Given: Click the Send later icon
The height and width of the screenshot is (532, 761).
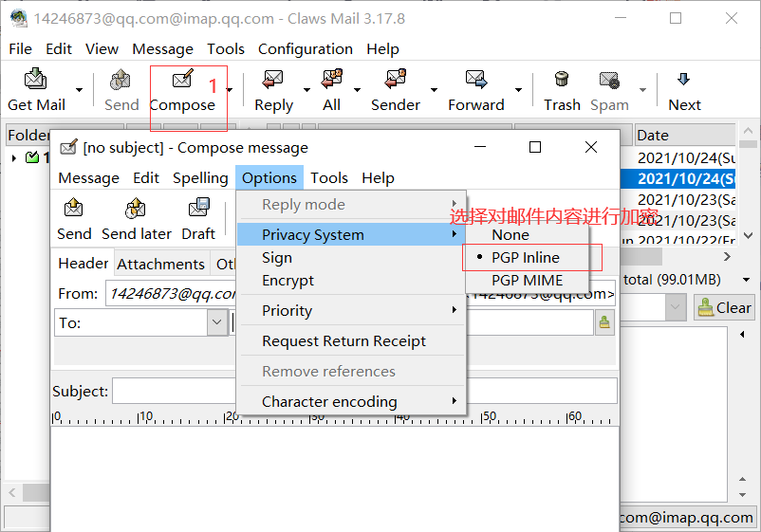Looking at the screenshot, I should [x=136, y=208].
